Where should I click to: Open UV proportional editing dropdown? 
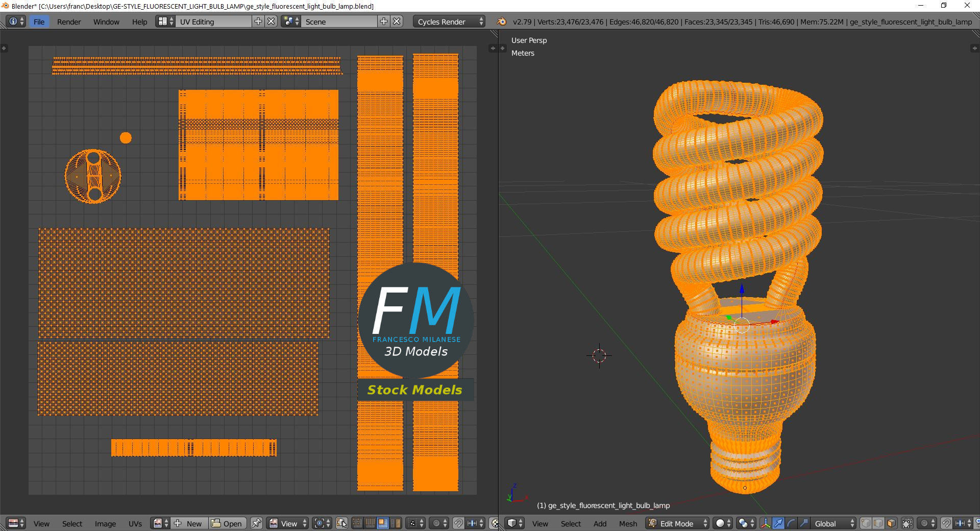point(439,523)
